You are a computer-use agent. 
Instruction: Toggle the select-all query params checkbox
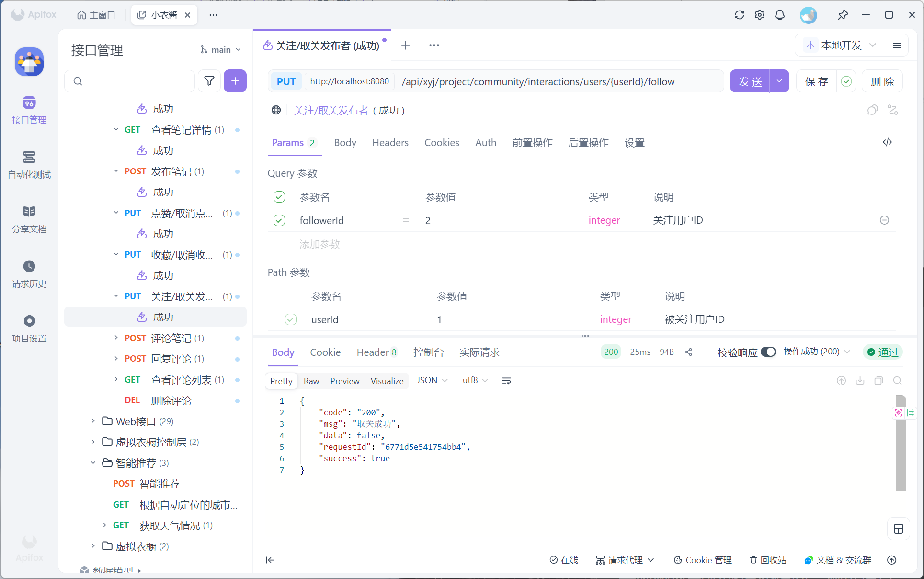(279, 197)
